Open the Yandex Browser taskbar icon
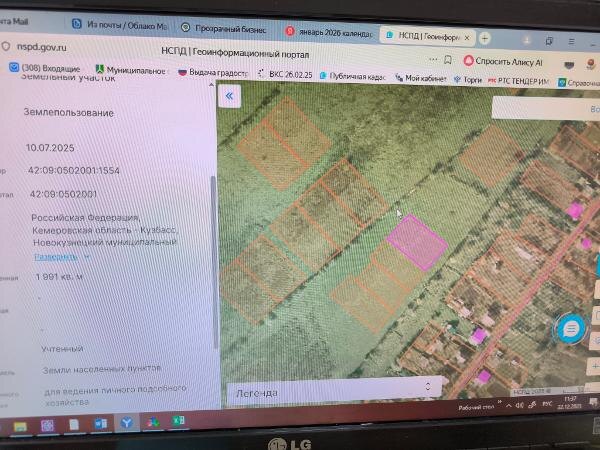600x450 pixels. (127, 422)
